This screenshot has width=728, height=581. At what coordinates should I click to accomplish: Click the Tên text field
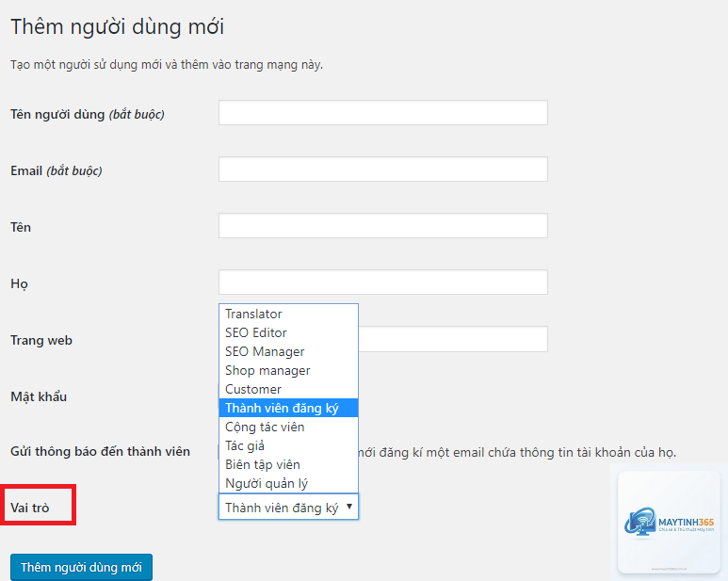(x=383, y=226)
